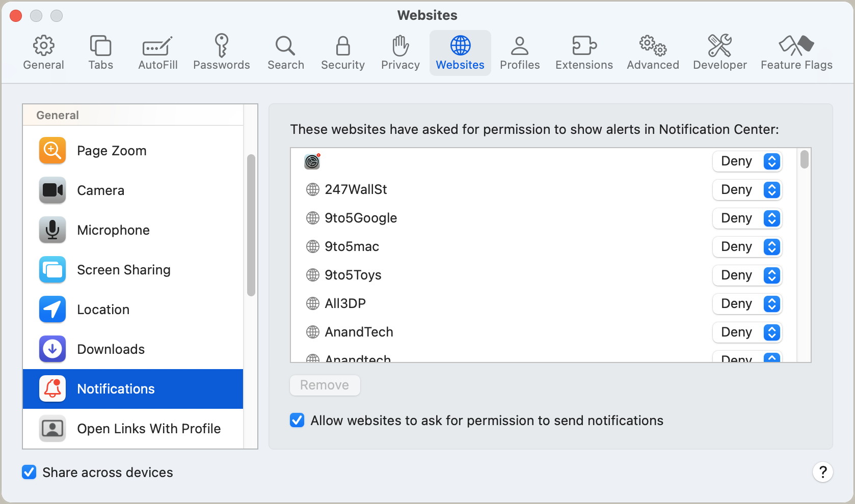Open the Search magnifier icon
Screen dimensions: 855x504
285,46
